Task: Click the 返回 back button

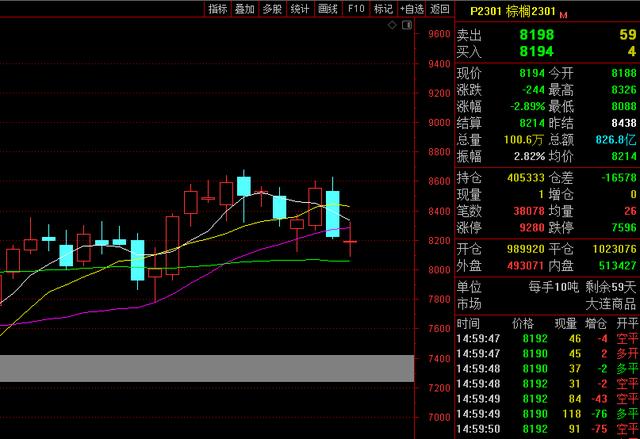Action: [440, 9]
